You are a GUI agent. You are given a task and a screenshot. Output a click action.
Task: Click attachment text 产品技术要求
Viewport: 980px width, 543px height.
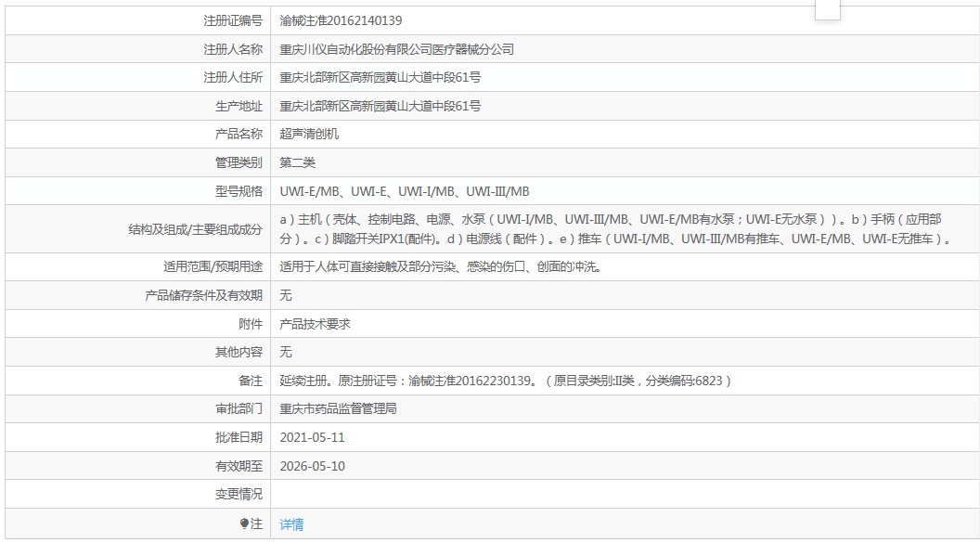(315, 324)
